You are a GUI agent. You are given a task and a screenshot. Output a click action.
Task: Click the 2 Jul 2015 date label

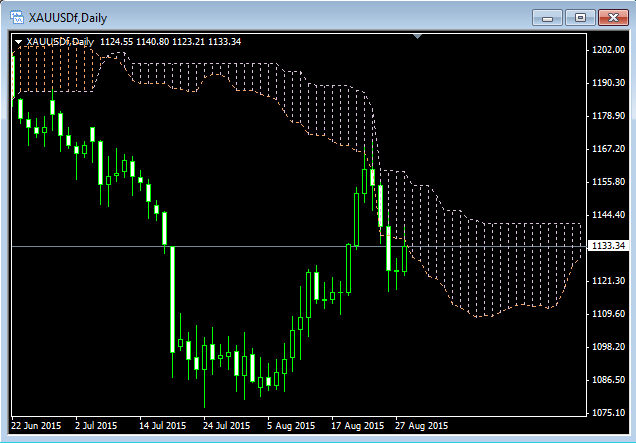(96, 426)
